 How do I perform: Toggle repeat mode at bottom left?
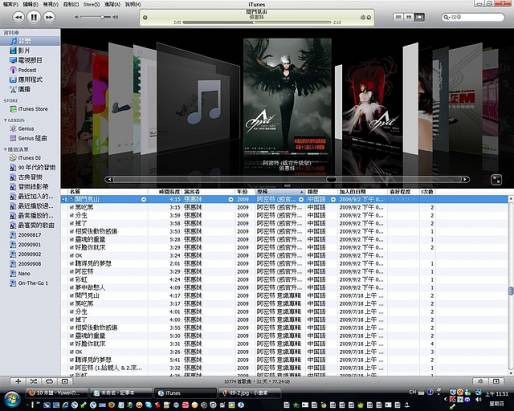pyautogui.click(x=49, y=381)
